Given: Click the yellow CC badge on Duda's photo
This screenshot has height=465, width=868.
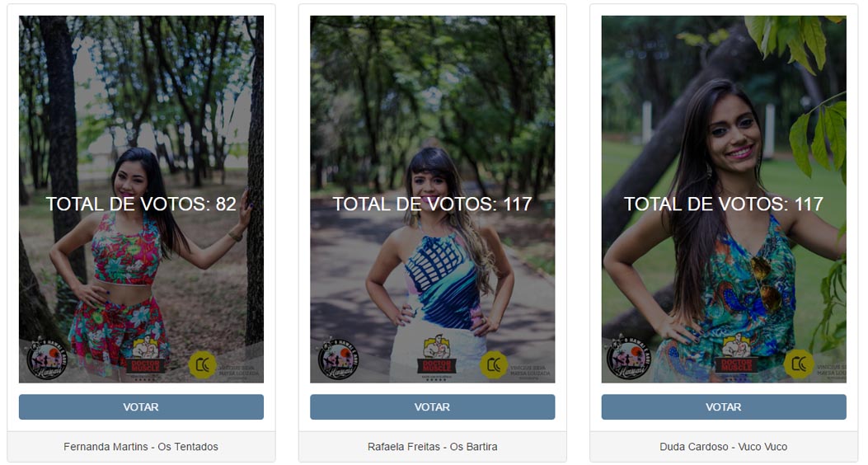Looking at the screenshot, I should 799,364.
